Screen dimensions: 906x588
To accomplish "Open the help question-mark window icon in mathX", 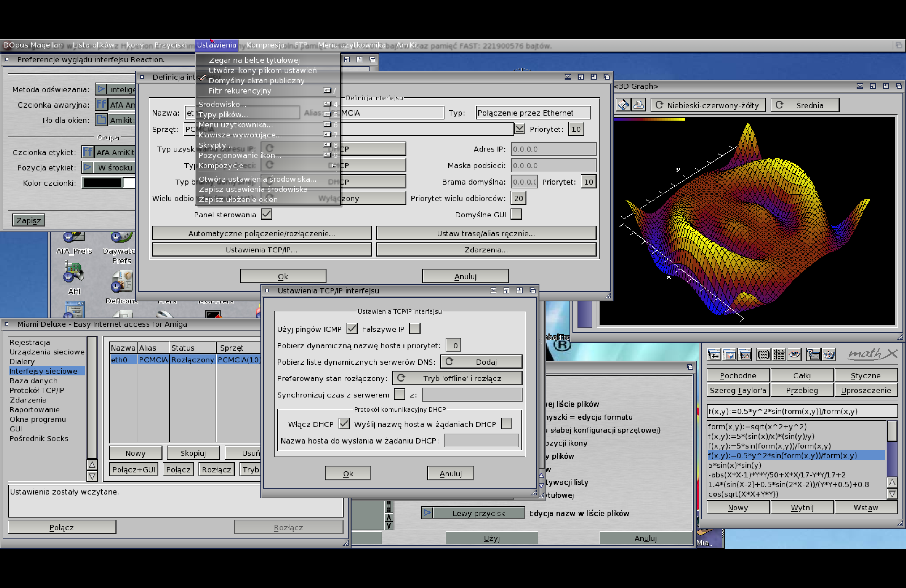I will tap(813, 354).
